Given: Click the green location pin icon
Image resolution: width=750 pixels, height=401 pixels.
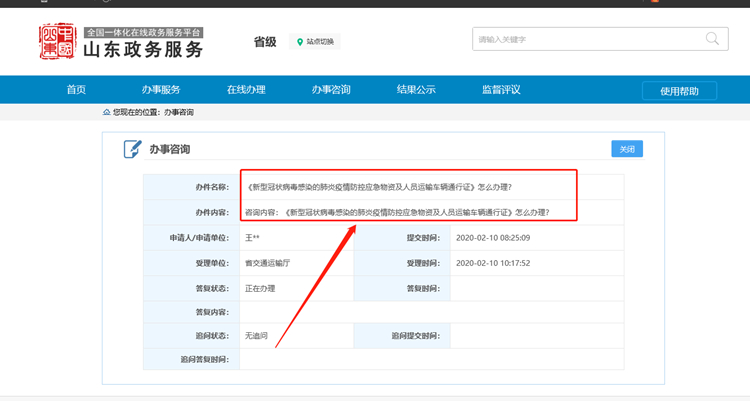Looking at the screenshot, I should pyautogui.click(x=299, y=42).
